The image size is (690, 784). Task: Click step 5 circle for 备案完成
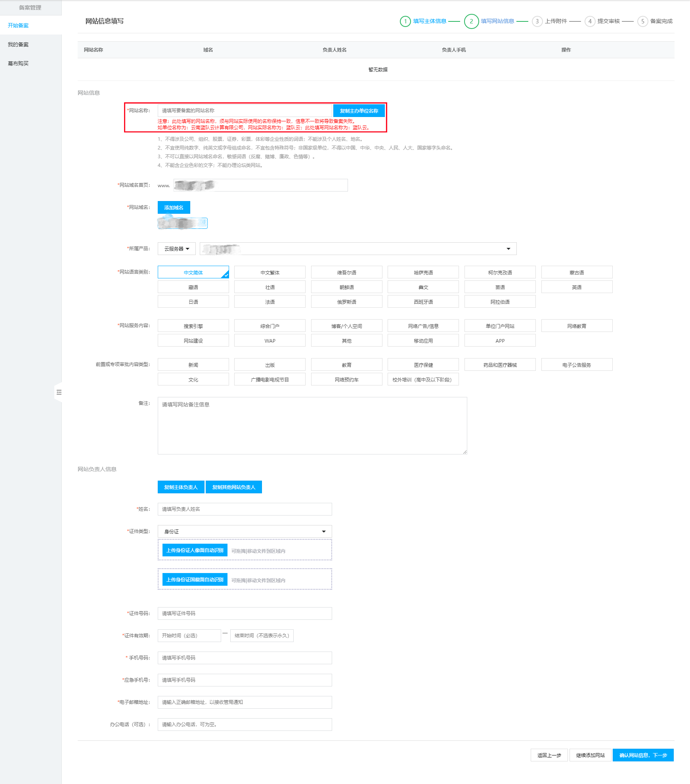point(642,21)
